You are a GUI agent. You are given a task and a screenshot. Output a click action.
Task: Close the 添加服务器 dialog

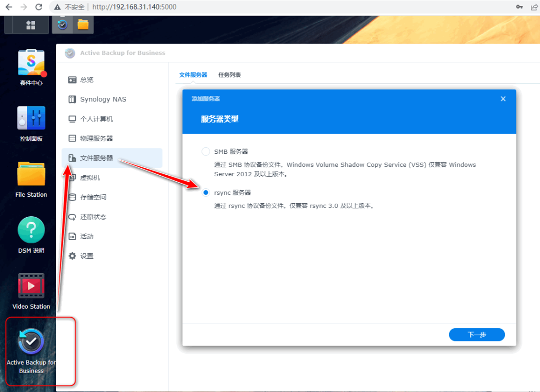click(503, 99)
